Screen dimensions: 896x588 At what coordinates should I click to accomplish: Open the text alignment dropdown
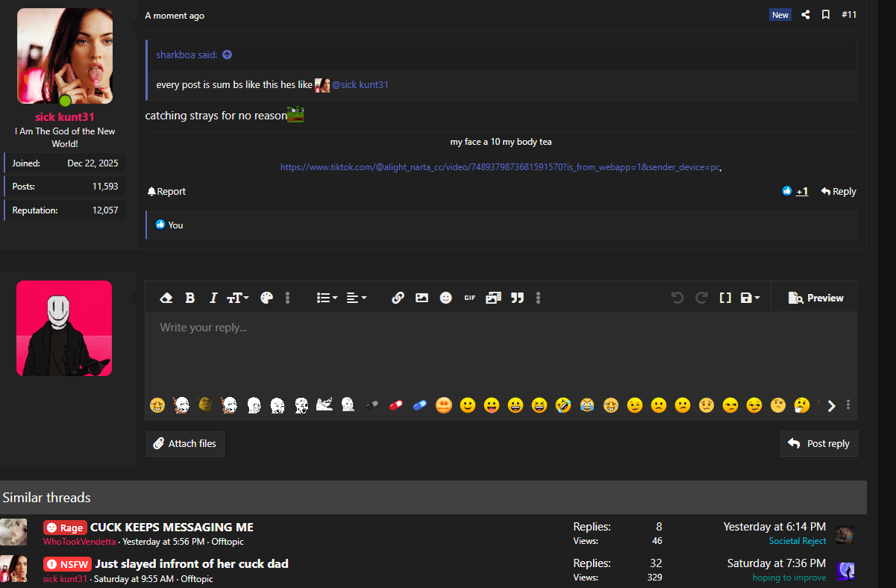coord(357,298)
